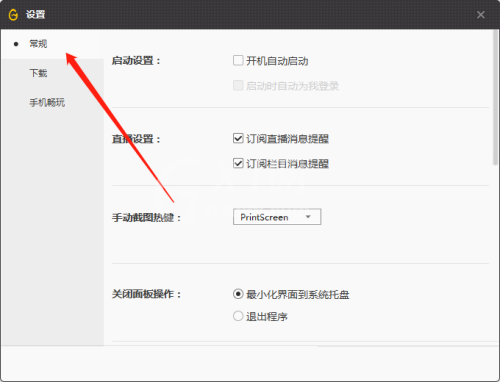Toggle the 启动时自动为我登录 checkbox
The width and height of the screenshot is (500, 382).
pyautogui.click(x=238, y=85)
